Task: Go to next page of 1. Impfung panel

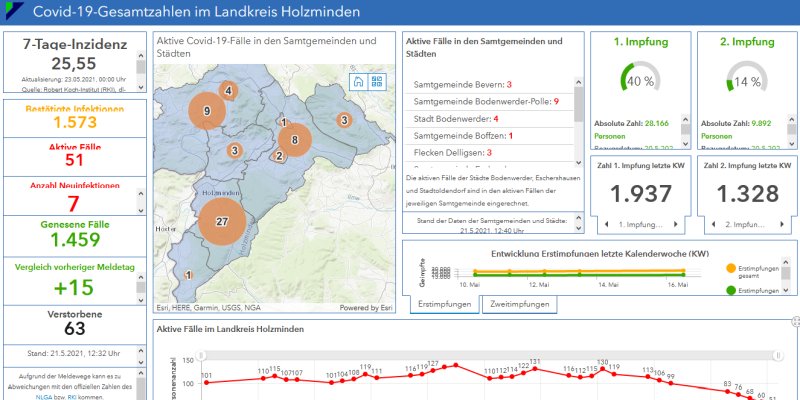Action: tap(676, 224)
